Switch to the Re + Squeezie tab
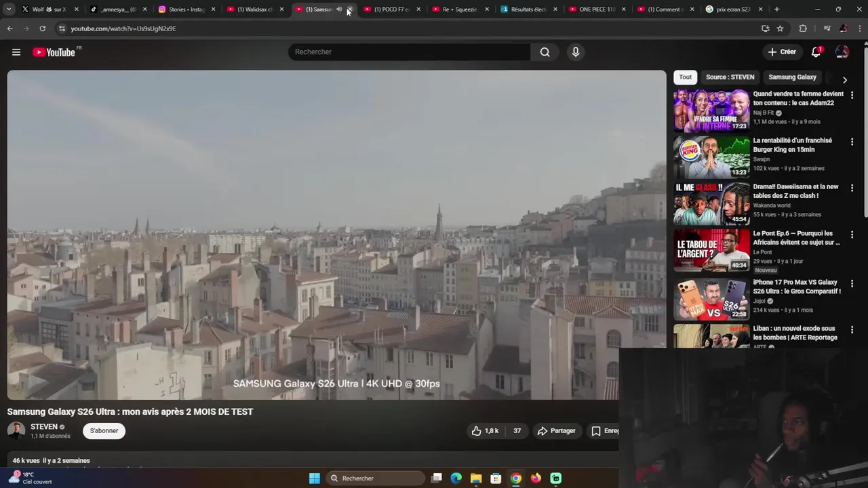868x488 pixels. click(x=460, y=9)
